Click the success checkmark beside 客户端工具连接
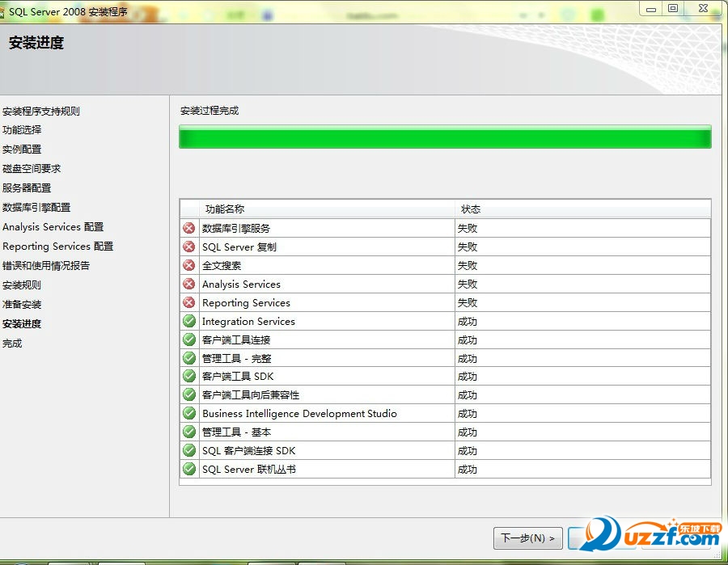Viewport: 728px width, 565px height. [189, 339]
